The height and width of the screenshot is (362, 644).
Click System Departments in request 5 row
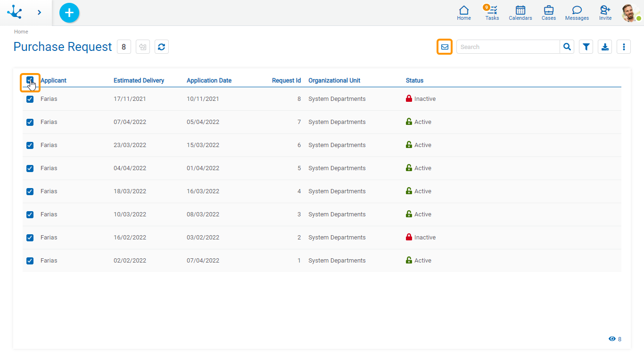[x=337, y=168]
